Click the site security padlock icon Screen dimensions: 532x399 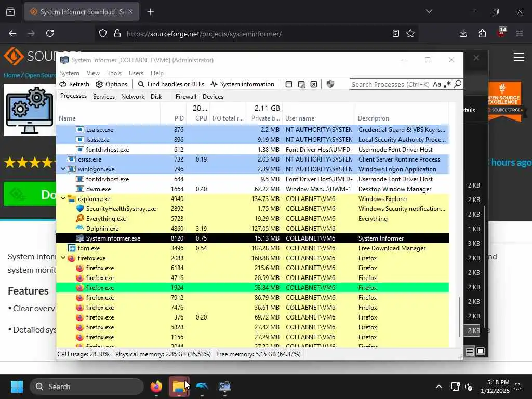click(117, 33)
